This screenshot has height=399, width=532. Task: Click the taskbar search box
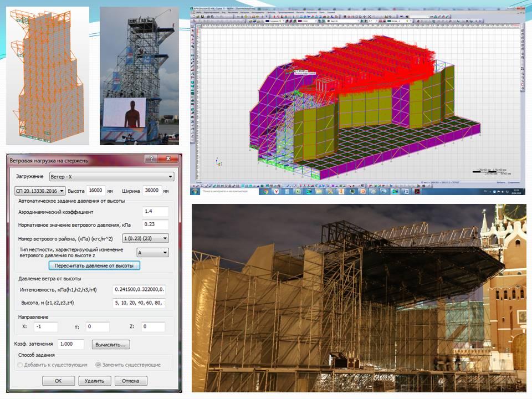click(224, 192)
